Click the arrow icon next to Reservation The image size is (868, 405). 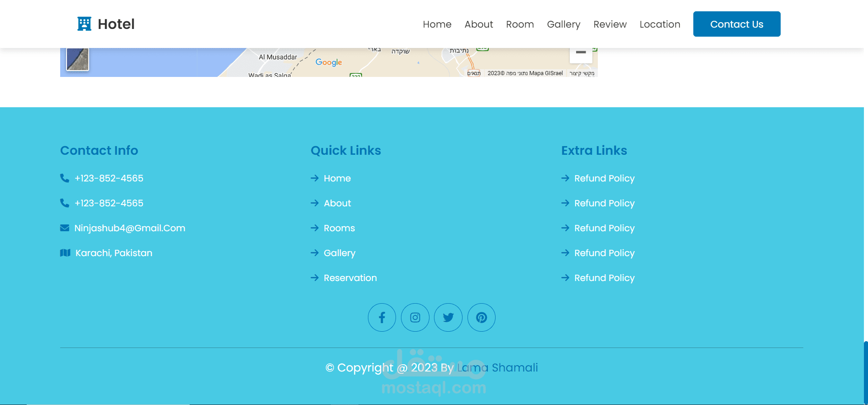(x=315, y=278)
